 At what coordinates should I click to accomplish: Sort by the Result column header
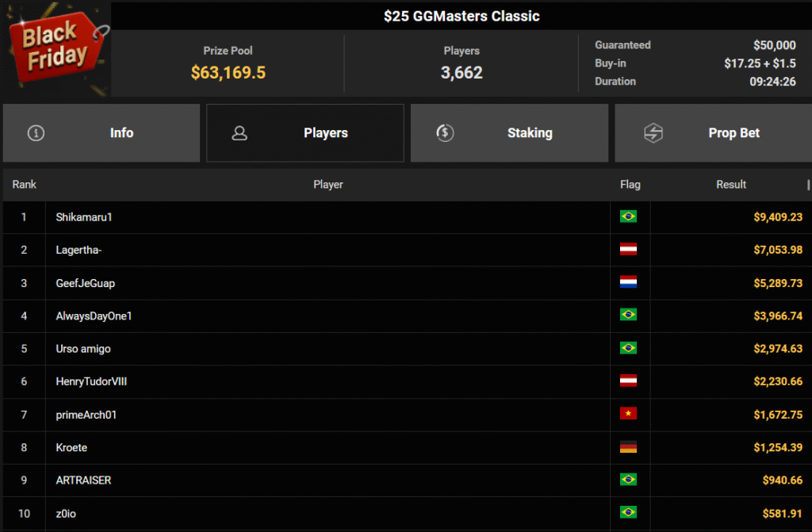(x=730, y=185)
